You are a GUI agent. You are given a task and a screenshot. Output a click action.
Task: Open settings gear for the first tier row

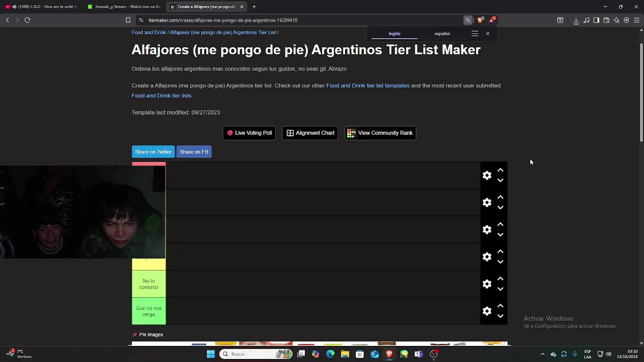pyautogui.click(x=487, y=175)
